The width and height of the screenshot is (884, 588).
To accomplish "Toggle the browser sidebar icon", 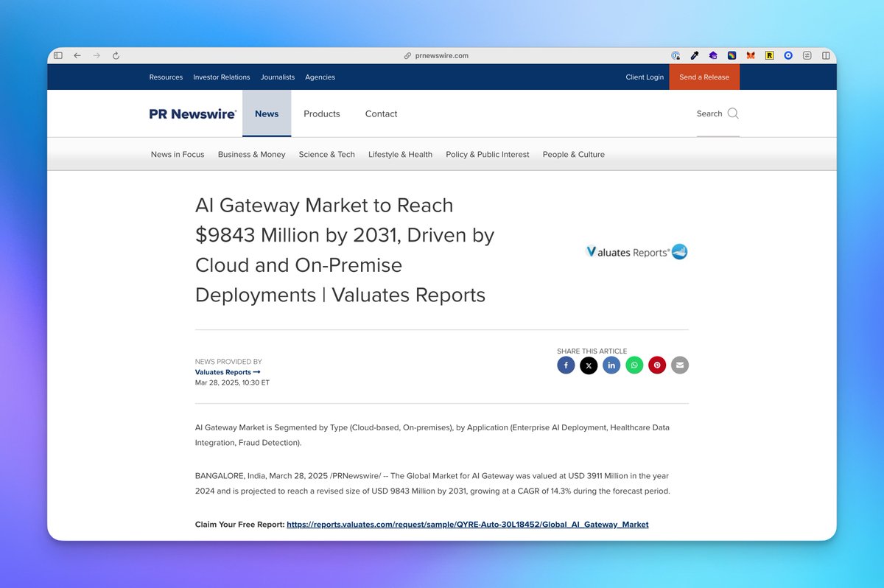I will tap(58, 55).
